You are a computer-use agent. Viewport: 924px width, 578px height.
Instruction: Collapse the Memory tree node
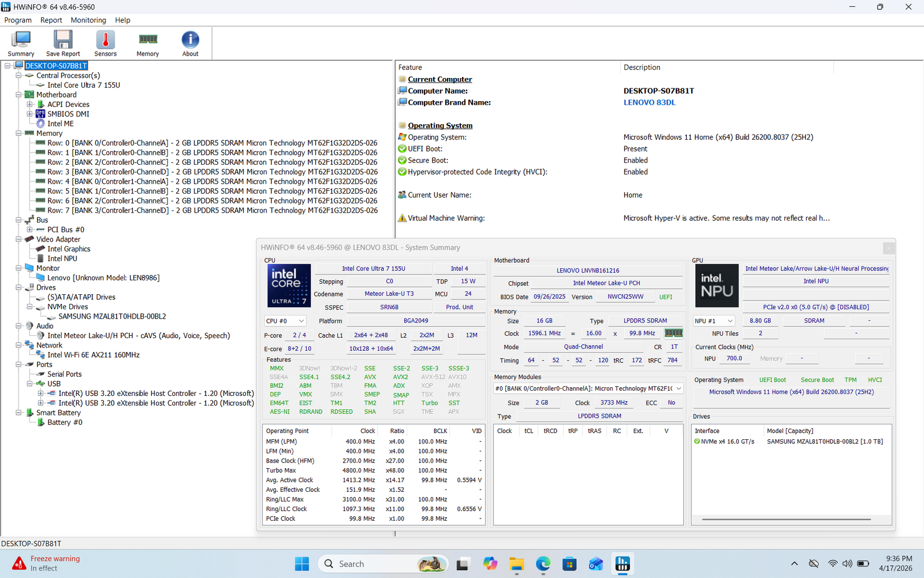click(18, 134)
